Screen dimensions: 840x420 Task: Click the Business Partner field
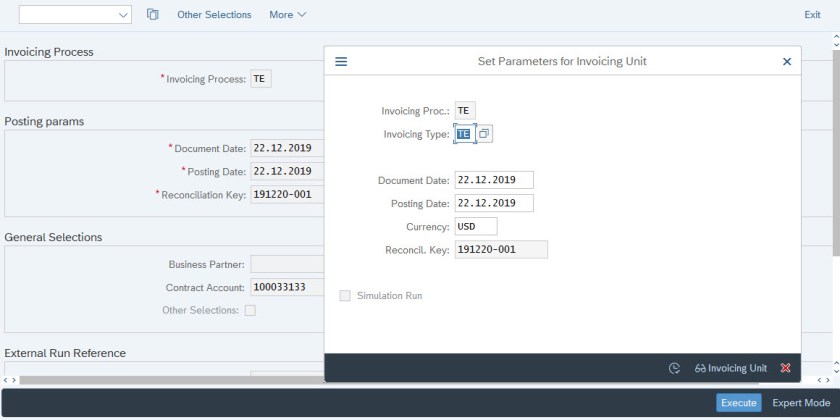coord(287,264)
